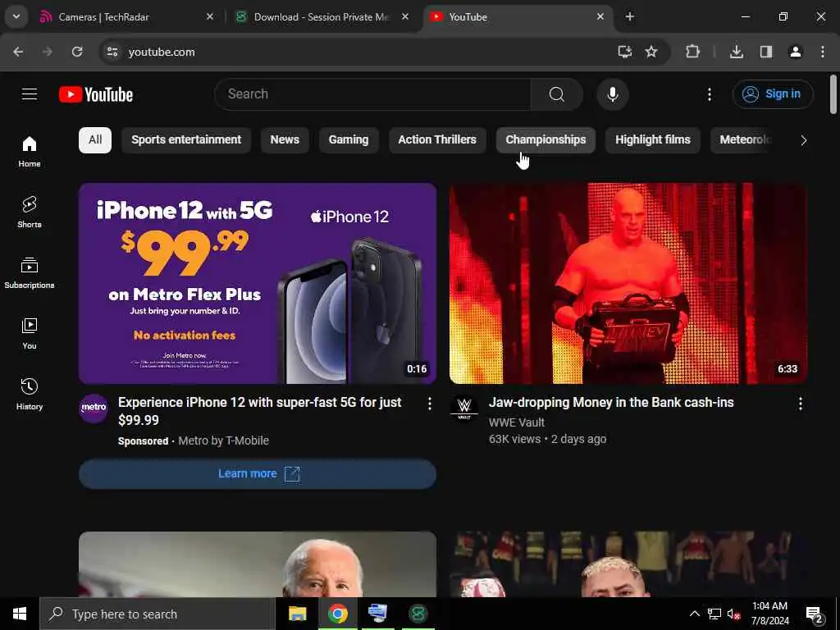Click install app icon in address bar
This screenshot has width=840, height=630.
tap(624, 52)
